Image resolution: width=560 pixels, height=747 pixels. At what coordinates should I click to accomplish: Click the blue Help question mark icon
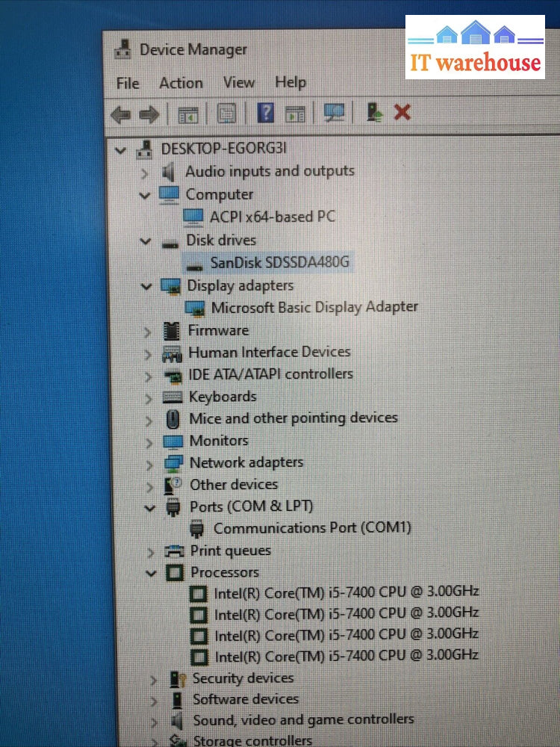(x=266, y=113)
